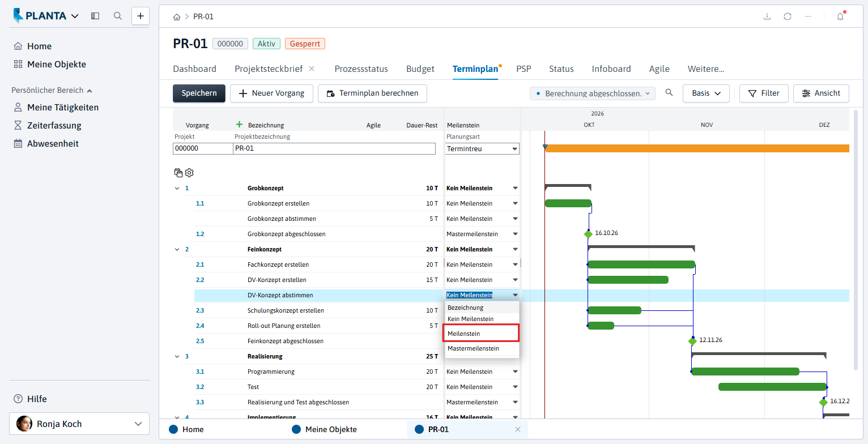Screen dimensions: 868x444
Task: Open the gear settings icon above task list
Action: point(189,173)
